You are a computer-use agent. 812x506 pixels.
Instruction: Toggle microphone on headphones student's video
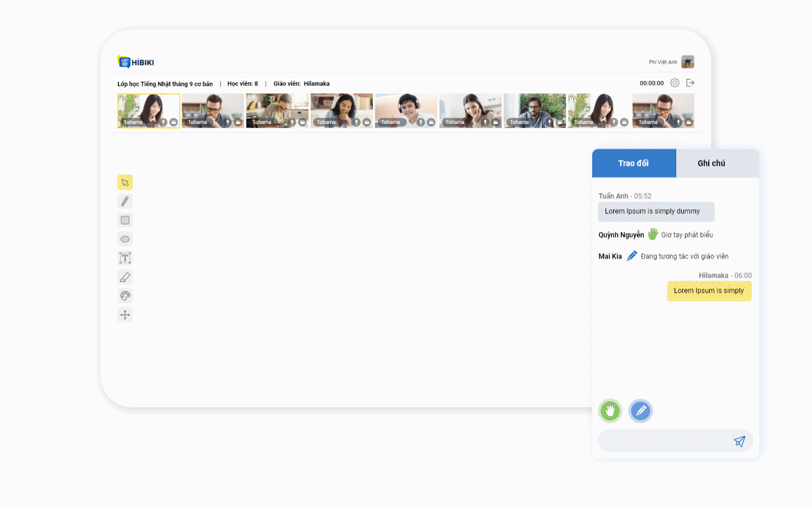[421, 122]
